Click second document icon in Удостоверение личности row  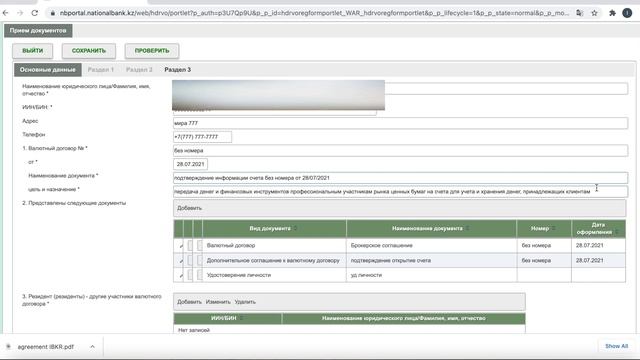(x=200, y=275)
